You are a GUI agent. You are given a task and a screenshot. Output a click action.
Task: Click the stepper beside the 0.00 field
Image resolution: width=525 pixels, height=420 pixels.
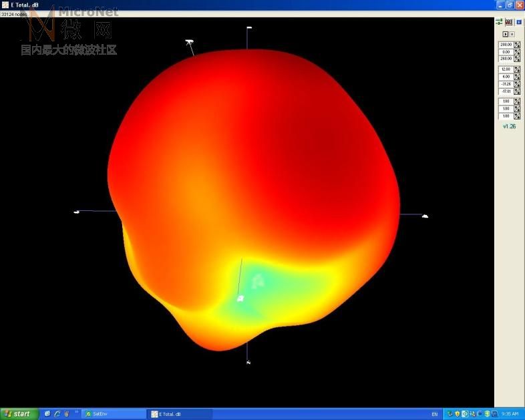tap(517, 52)
